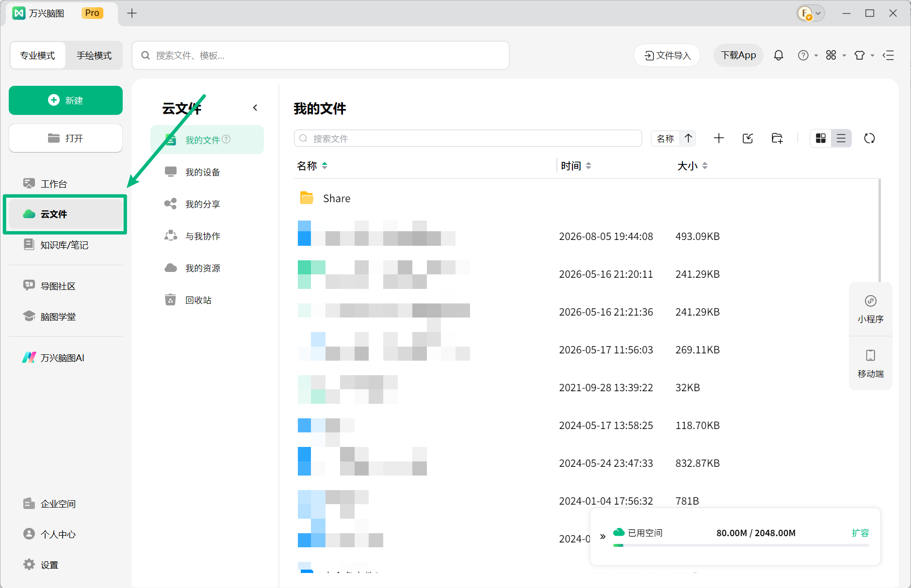Select the file sized 832.87KB
The width and height of the screenshot is (911, 588).
click(586, 463)
